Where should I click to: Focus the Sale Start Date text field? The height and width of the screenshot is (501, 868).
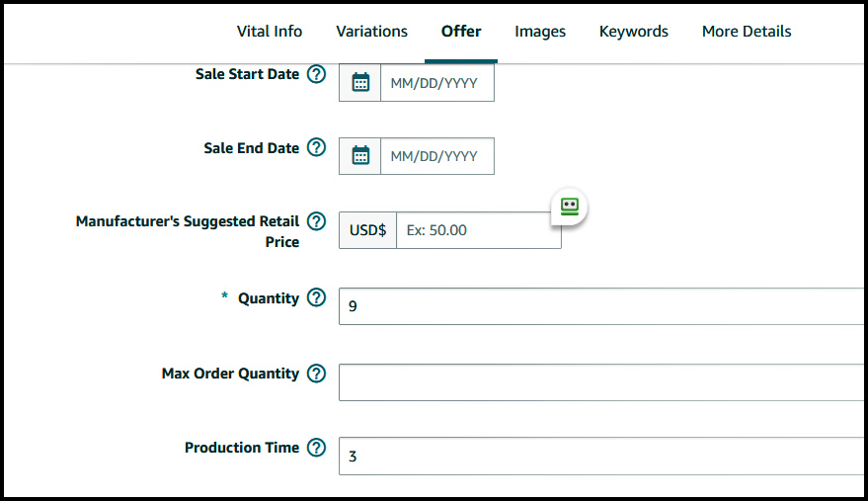click(437, 83)
